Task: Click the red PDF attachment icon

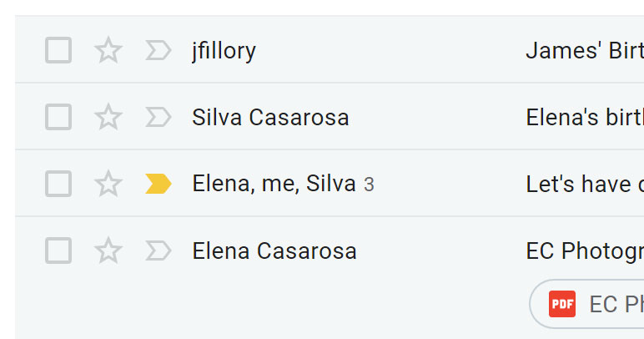Action: tap(562, 304)
